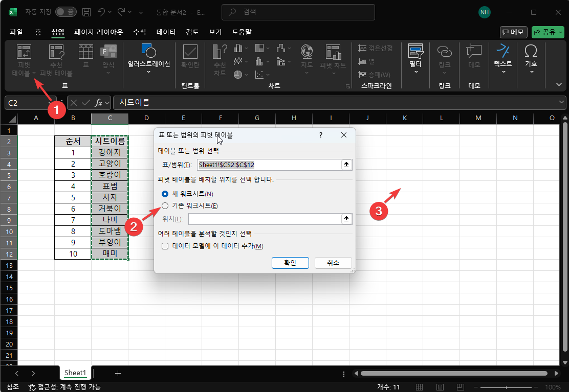Select the 새 워크시트 radio button
569x392 pixels.
coord(165,194)
